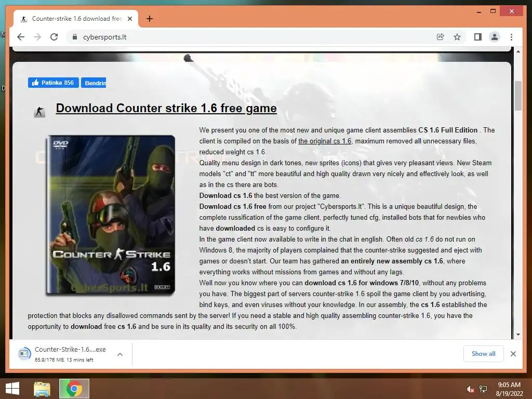Show all downloads
Image resolution: width=532 pixels, height=399 pixels.
483,353
